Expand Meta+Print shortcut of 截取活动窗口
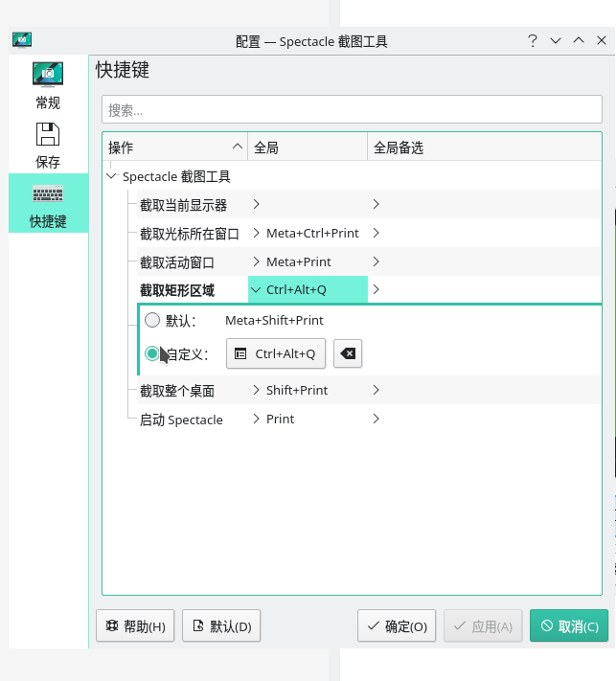The image size is (616, 681). pos(257,261)
